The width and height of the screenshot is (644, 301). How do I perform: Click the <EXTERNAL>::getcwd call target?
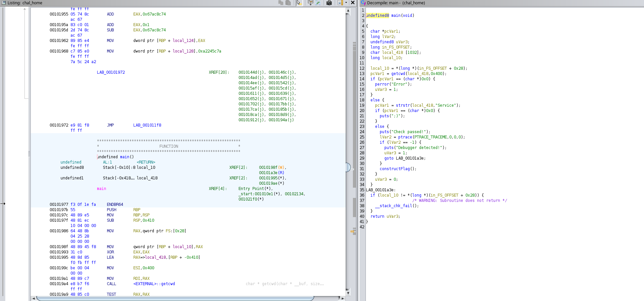tap(154, 284)
